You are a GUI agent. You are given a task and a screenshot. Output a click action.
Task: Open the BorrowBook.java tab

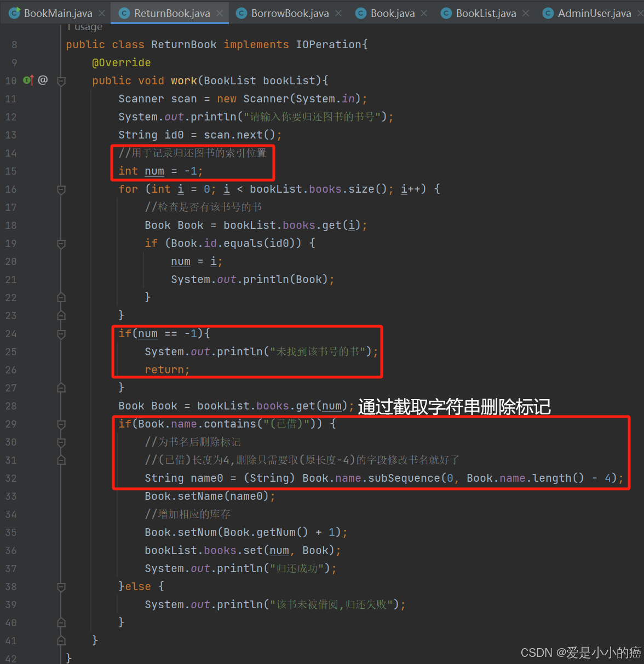tap(290, 13)
